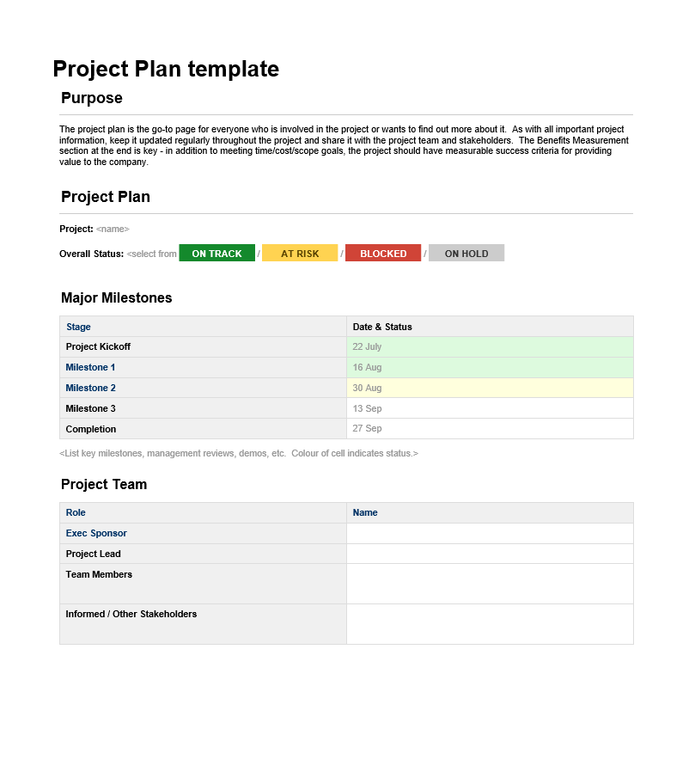
Task: Click the Stage column header link
Action: click(x=78, y=327)
